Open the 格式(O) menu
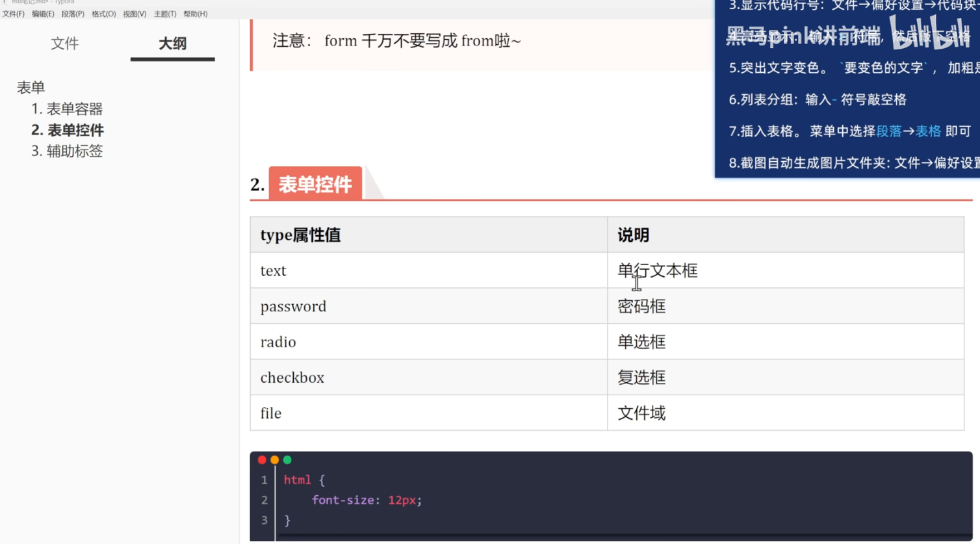This screenshot has height=544, width=980. click(103, 13)
